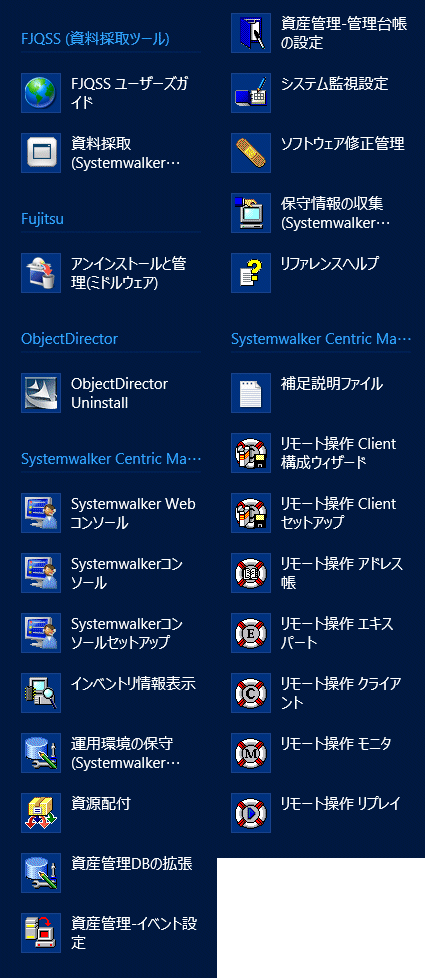Open the FJQSS ユーザーズガイド globe icon
This screenshot has width=425, height=978.
point(41,93)
